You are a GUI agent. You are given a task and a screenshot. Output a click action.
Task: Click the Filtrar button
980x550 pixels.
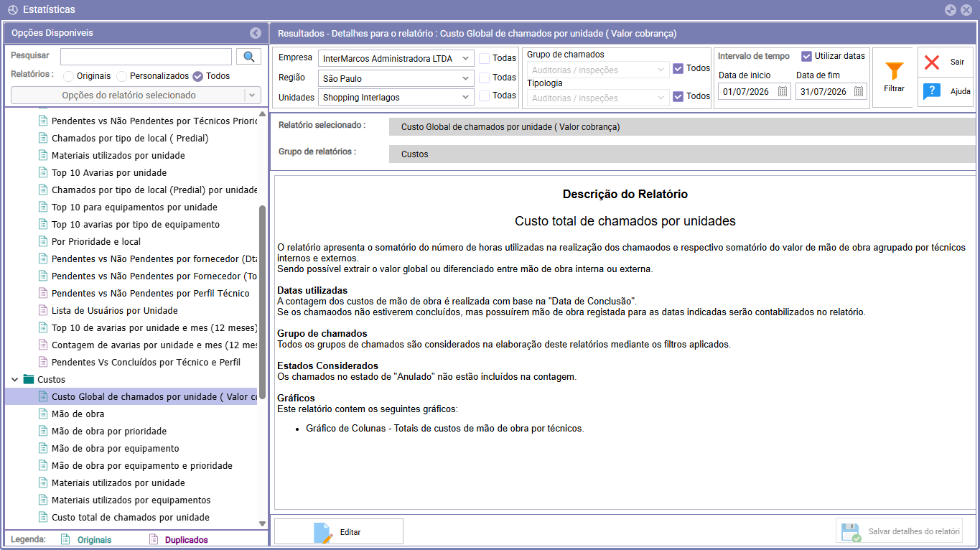[x=894, y=78]
